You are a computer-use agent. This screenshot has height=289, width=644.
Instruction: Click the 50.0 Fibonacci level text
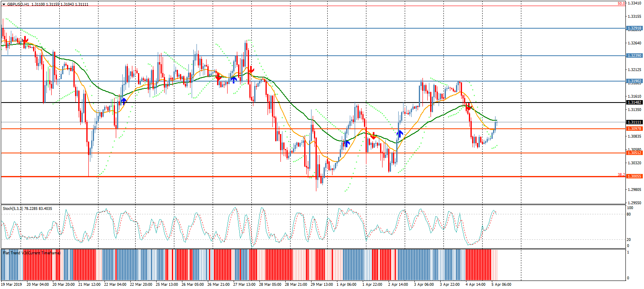click(x=621, y=4)
